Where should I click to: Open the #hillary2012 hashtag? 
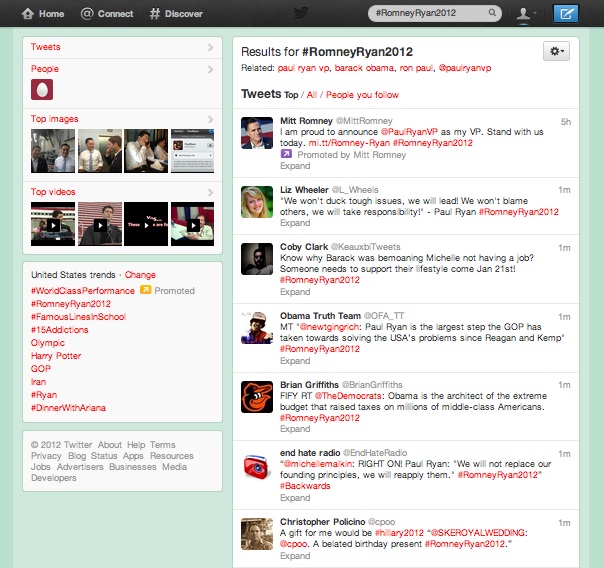[399, 533]
